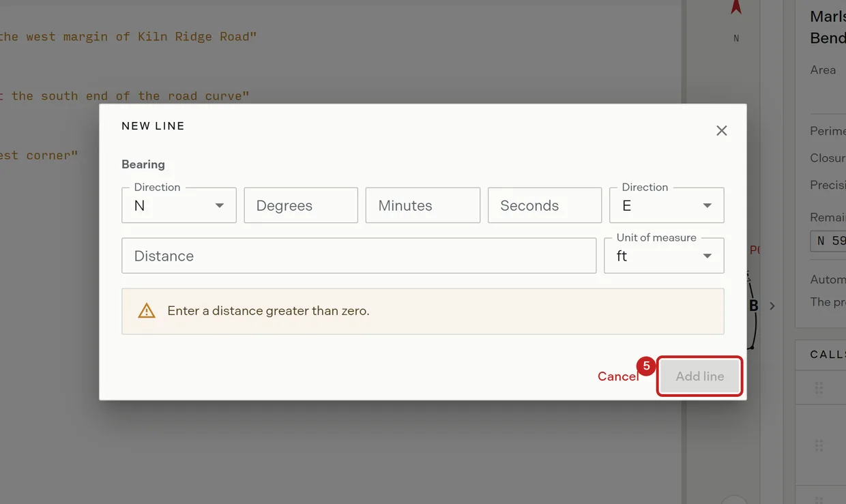The width and height of the screenshot is (846, 504).
Task: Close the New Line dialog with X
Action: (721, 131)
